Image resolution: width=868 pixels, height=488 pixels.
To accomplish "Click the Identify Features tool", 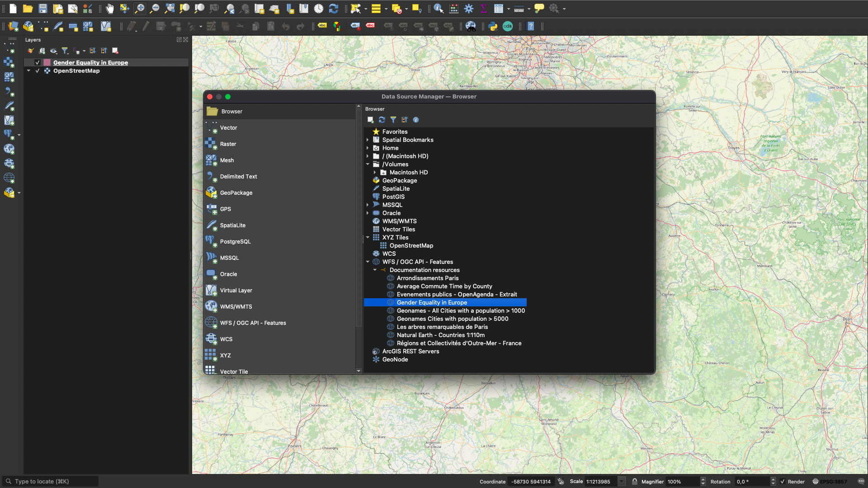I will (438, 9).
